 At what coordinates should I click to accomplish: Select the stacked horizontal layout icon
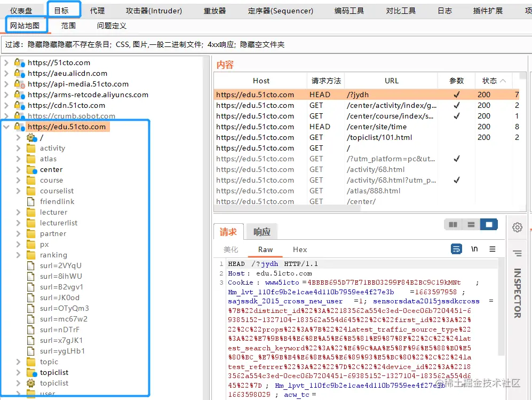pyautogui.click(x=471, y=224)
